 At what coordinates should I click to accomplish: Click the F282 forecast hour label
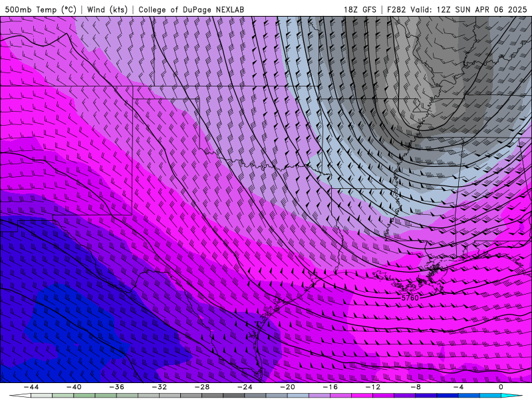coord(396,9)
